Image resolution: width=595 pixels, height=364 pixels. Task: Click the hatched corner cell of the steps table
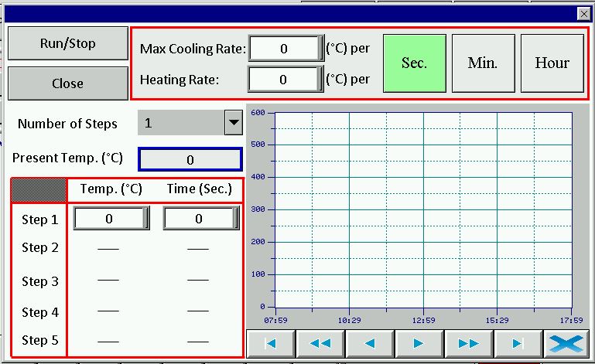[x=39, y=189]
